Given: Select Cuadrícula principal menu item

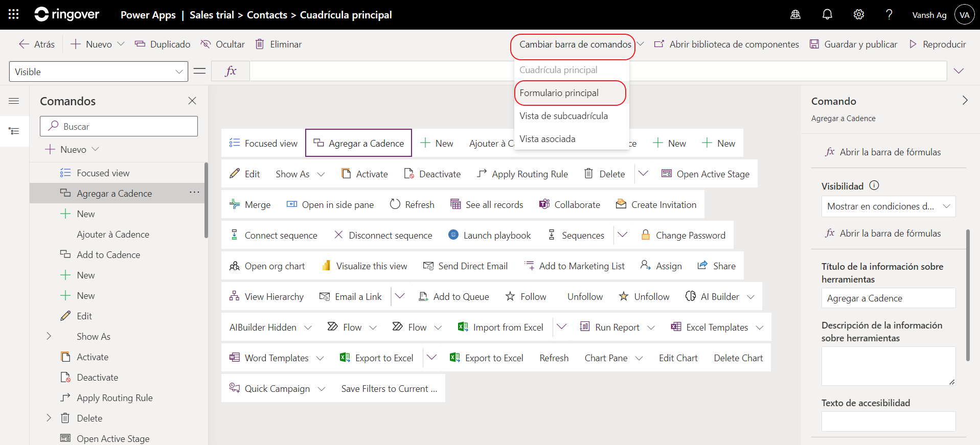Looking at the screenshot, I should (572, 70).
